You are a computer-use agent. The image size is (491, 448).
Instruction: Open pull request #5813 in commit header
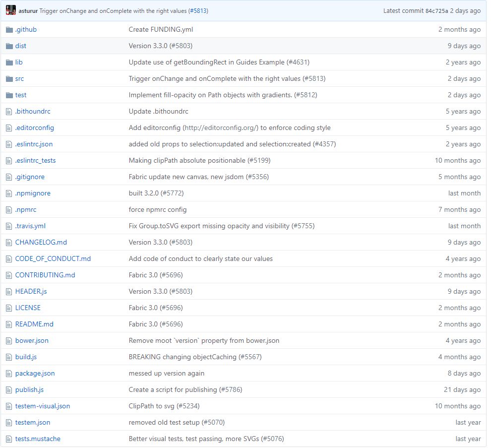(198, 11)
